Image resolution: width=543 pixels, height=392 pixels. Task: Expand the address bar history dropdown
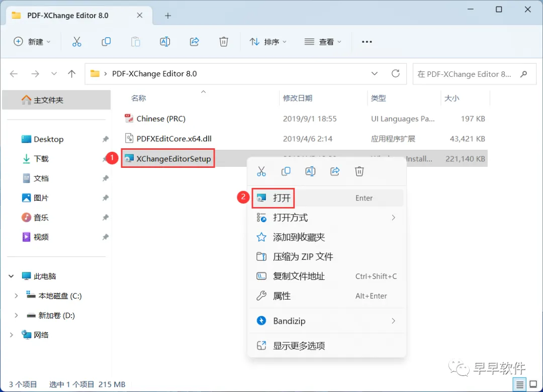coord(375,74)
